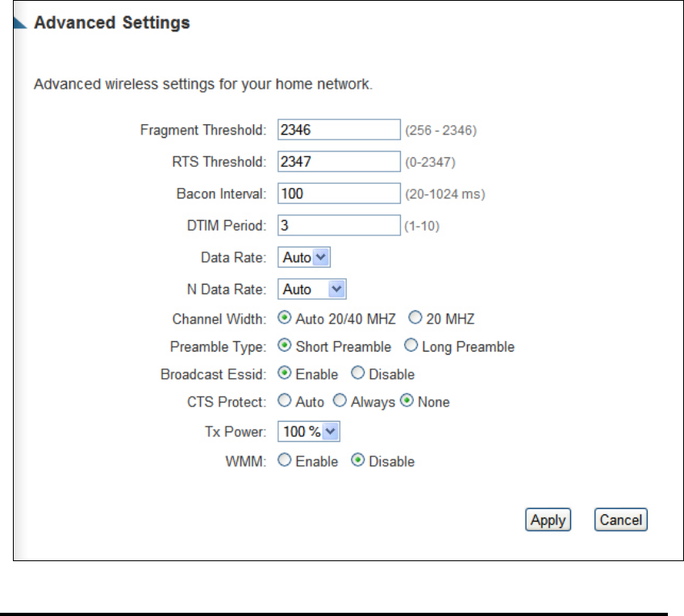Set CTS Protect to Always
The height and width of the screenshot is (616, 684).
pos(340,400)
